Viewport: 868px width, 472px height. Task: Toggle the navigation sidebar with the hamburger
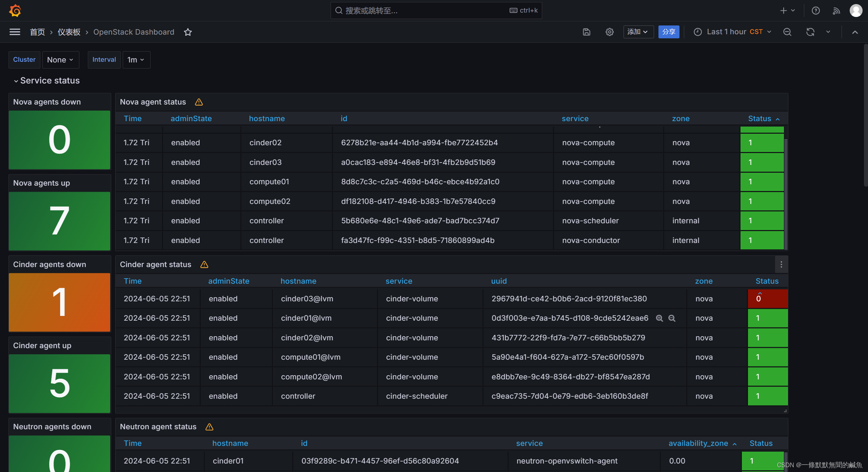coord(15,32)
